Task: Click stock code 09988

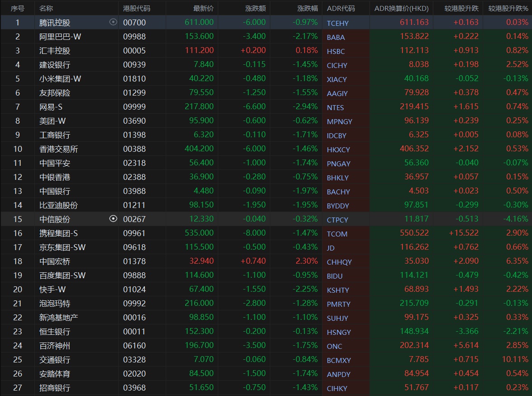Action: [134, 37]
